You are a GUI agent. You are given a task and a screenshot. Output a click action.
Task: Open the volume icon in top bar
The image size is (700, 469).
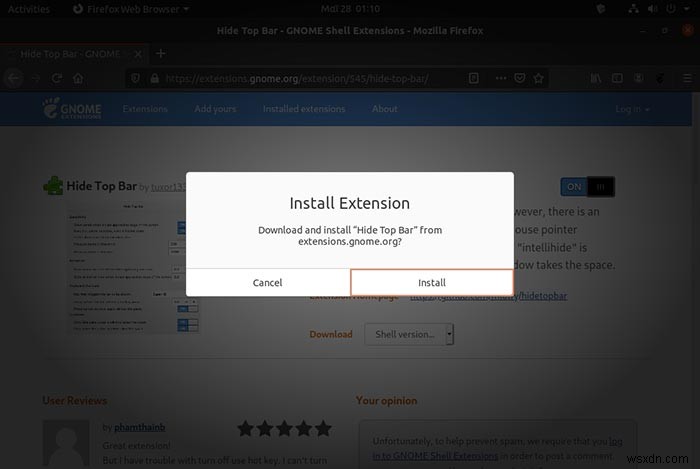(652, 9)
